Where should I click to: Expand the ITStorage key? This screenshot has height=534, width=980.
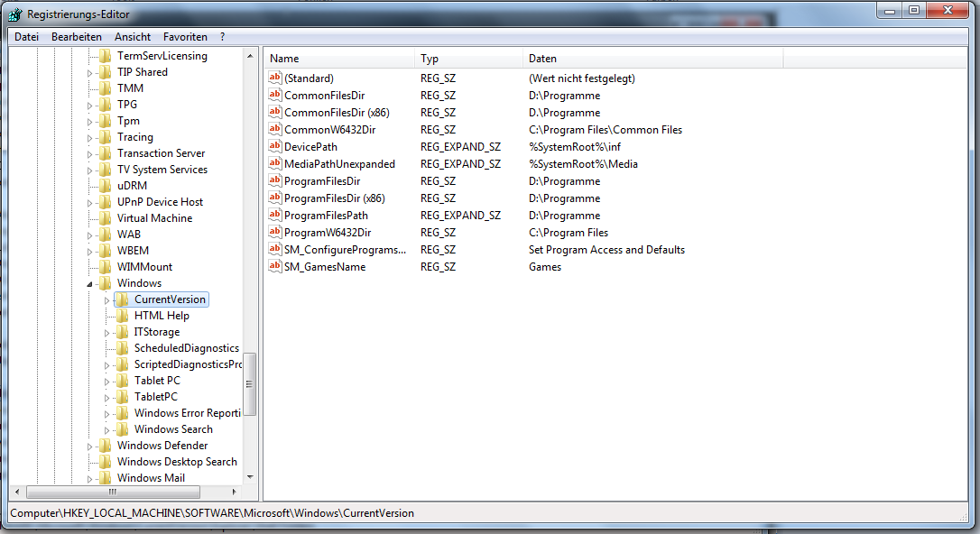(x=106, y=333)
